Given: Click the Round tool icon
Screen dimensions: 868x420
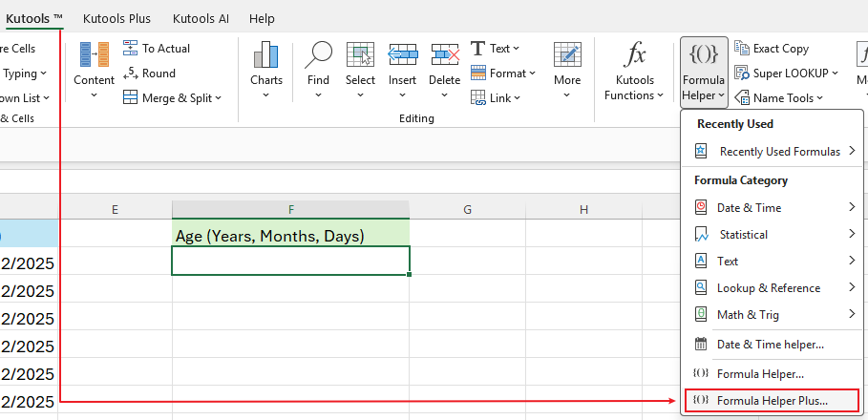Looking at the screenshot, I should click(x=130, y=73).
